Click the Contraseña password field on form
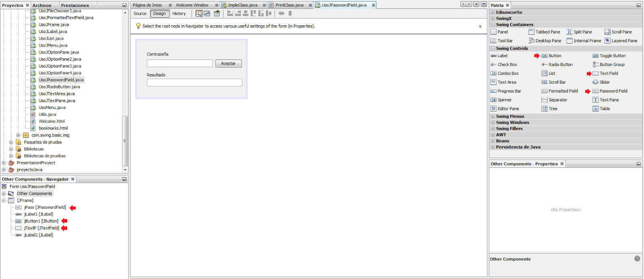 [x=180, y=64]
